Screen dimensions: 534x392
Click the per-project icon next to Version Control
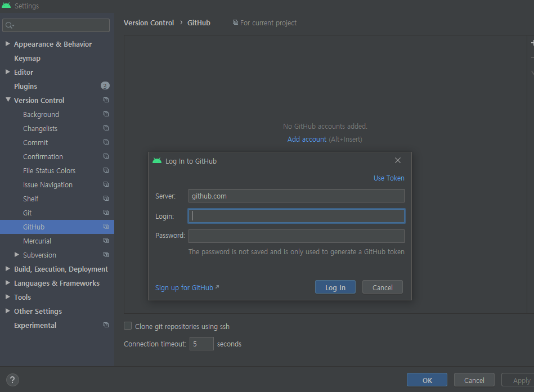[x=106, y=100]
